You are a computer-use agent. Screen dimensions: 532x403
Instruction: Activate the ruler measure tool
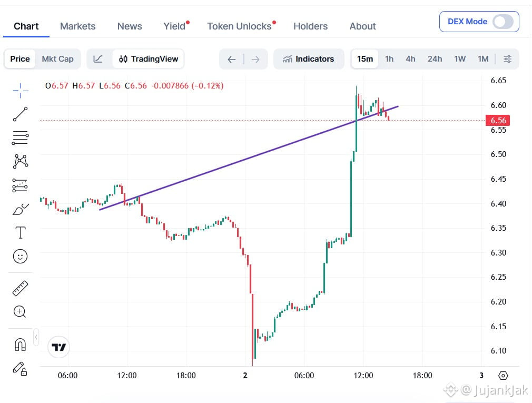(x=21, y=288)
